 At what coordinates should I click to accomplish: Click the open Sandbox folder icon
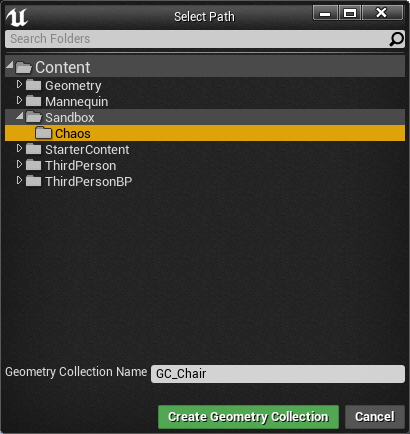pos(34,117)
